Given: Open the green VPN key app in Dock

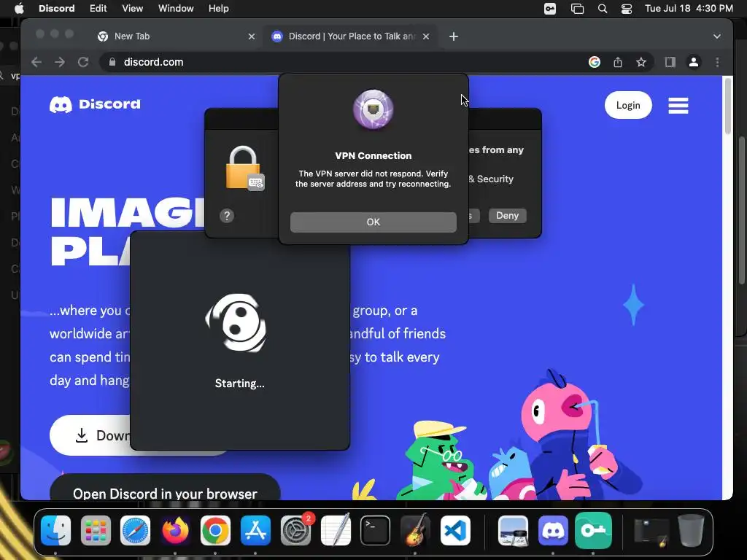Looking at the screenshot, I should (593, 530).
